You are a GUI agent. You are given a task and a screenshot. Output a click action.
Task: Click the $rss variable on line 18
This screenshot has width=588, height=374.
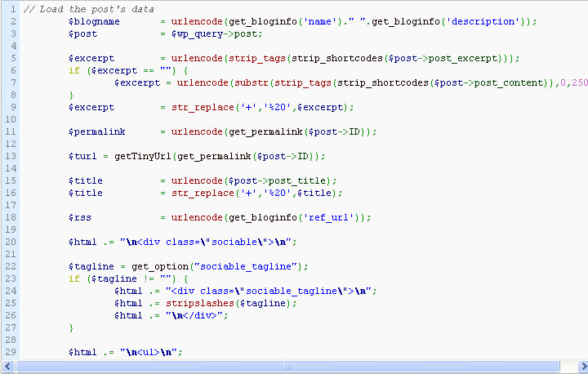(80, 217)
